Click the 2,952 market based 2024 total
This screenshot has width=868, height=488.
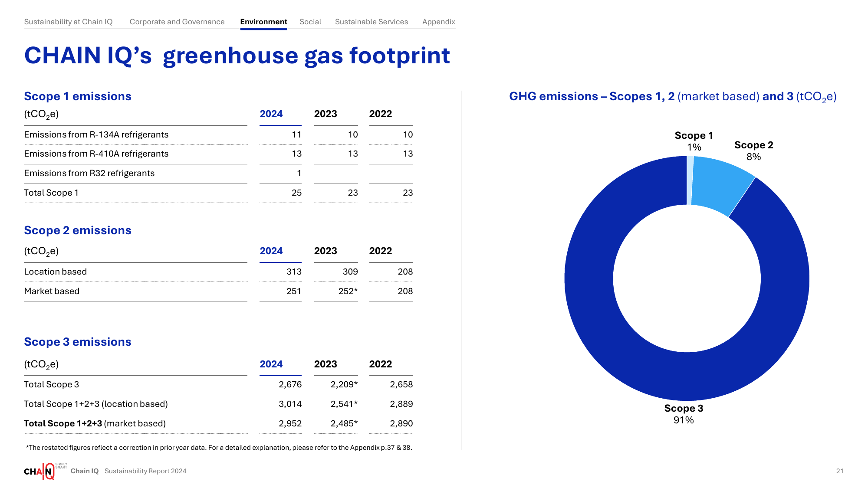pyautogui.click(x=290, y=423)
